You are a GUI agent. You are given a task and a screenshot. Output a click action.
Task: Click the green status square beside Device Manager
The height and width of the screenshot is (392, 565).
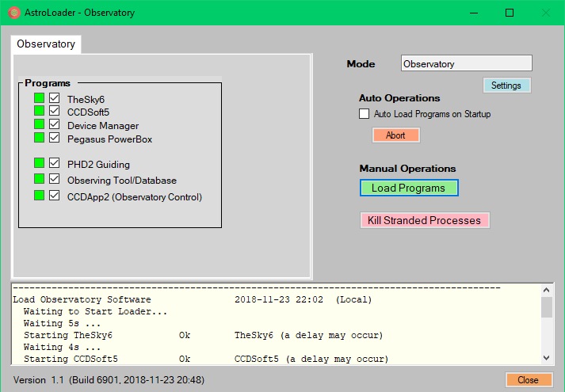pyautogui.click(x=40, y=124)
